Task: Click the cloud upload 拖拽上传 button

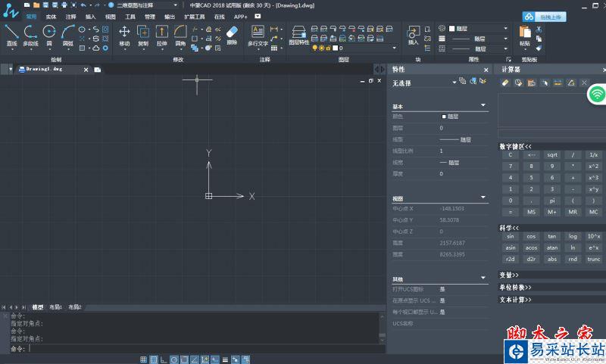Action: point(544,17)
